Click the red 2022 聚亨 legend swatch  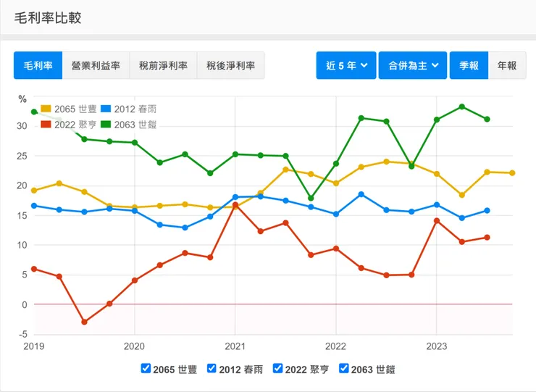pyautogui.click(x=46, y=124)
